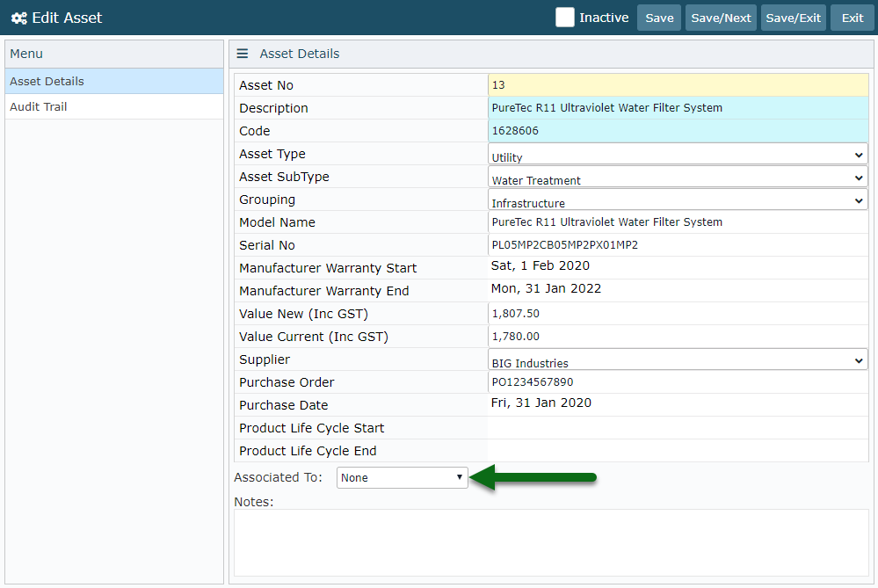Screen dimensions: 878x588
Task: Click the Exit button
Action: coord(853,18)
